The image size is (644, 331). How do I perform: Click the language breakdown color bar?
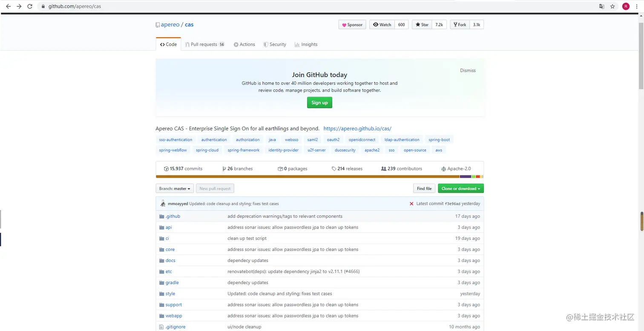click(x=319, y=176)
